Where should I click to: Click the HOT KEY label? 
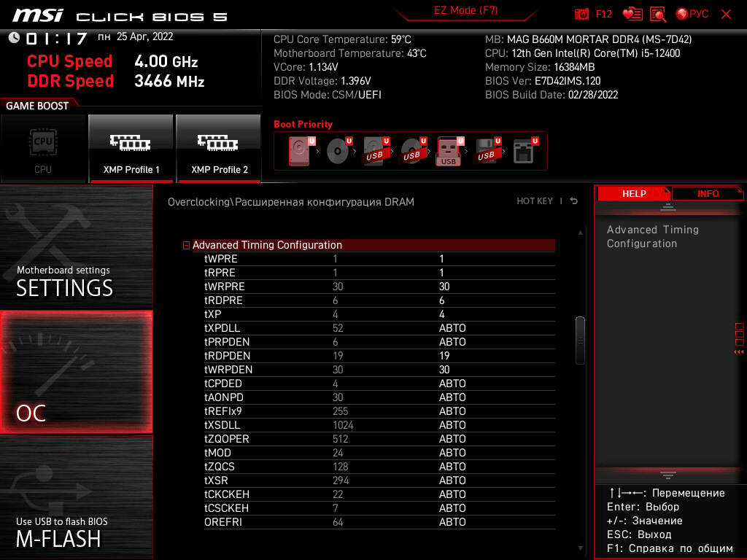coord(535,201)
